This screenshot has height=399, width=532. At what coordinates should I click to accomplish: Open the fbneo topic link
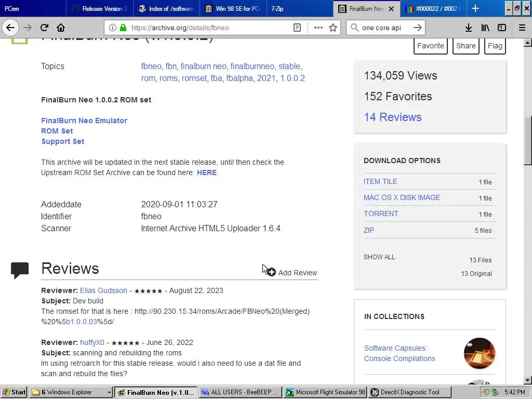(151, 66)
